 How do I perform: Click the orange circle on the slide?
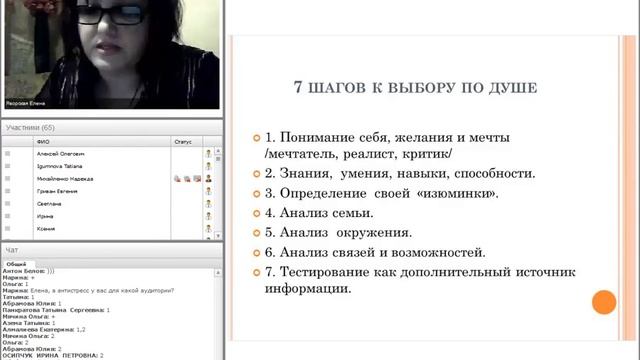click(604, 302)
